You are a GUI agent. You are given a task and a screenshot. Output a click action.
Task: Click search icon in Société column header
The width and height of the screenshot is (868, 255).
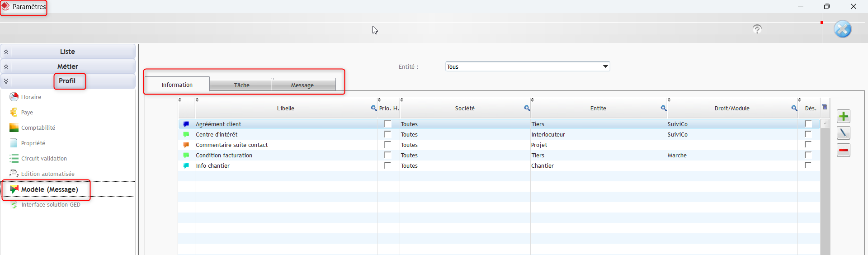coord(527,108)
